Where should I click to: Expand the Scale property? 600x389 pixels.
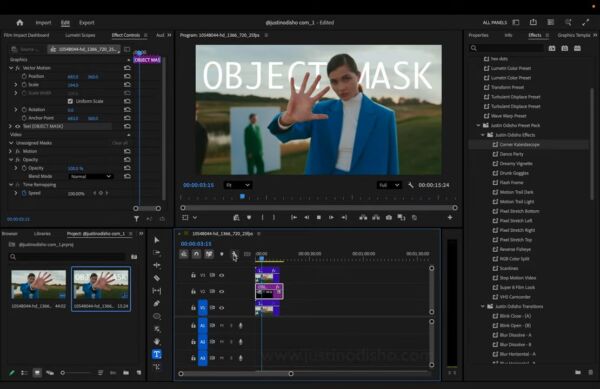pos(16,85)
